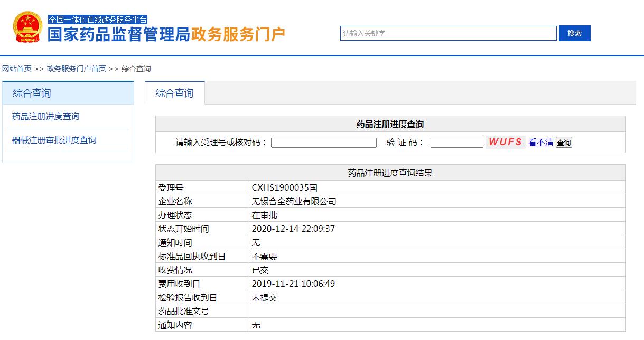
Task: Click the value 未提交
Action: click(x=265, y=297)
